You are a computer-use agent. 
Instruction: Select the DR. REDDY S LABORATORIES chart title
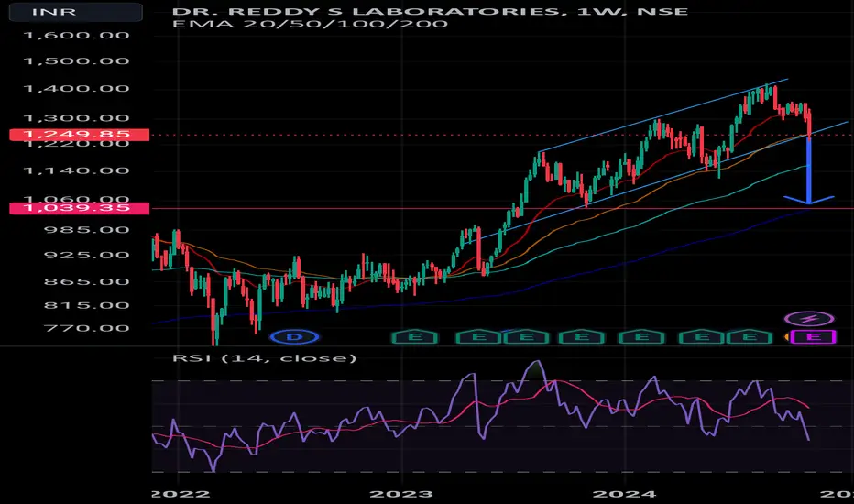click(430, 11)
